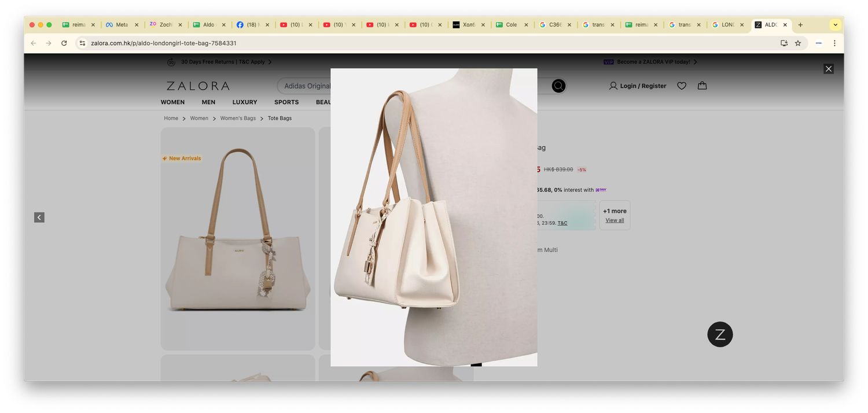Go to Women's Bags in the breadcrumb

(x=238, y=118)
